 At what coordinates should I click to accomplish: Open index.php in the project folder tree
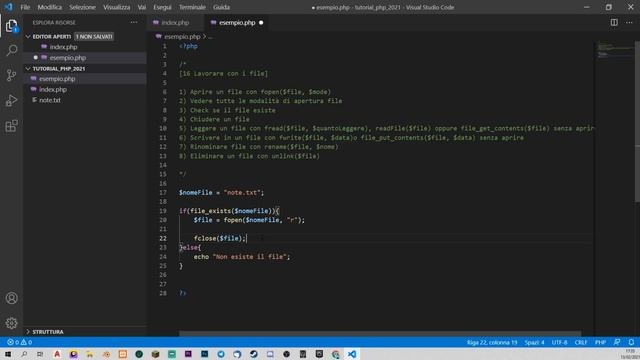click(85, 89)
